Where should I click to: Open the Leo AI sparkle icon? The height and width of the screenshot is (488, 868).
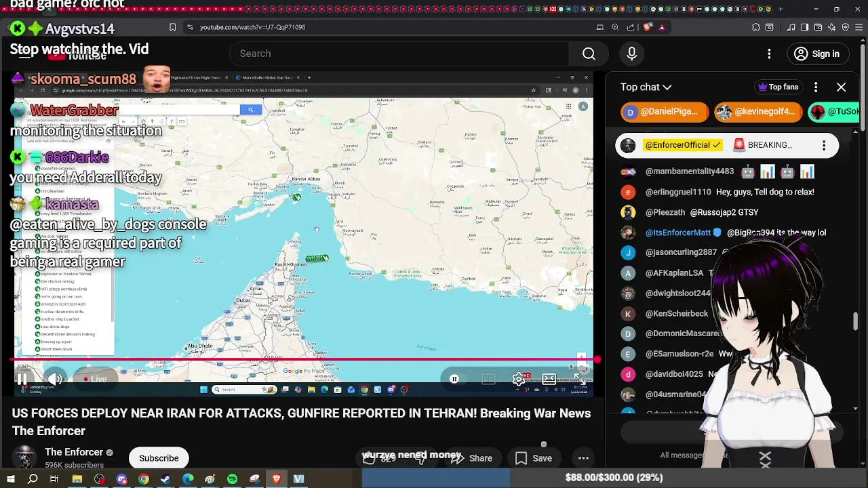(x=832, y=27)
